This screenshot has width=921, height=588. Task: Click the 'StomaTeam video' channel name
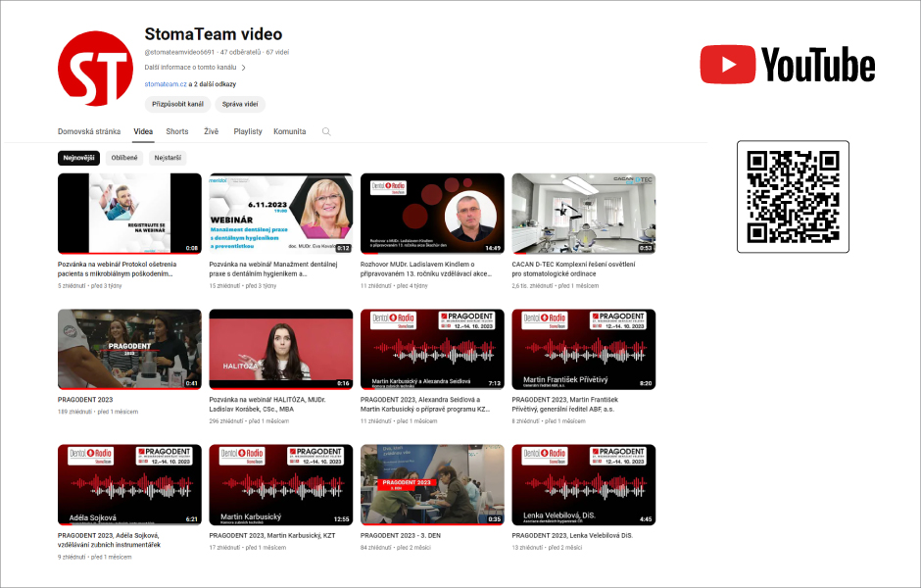[214, 34]
